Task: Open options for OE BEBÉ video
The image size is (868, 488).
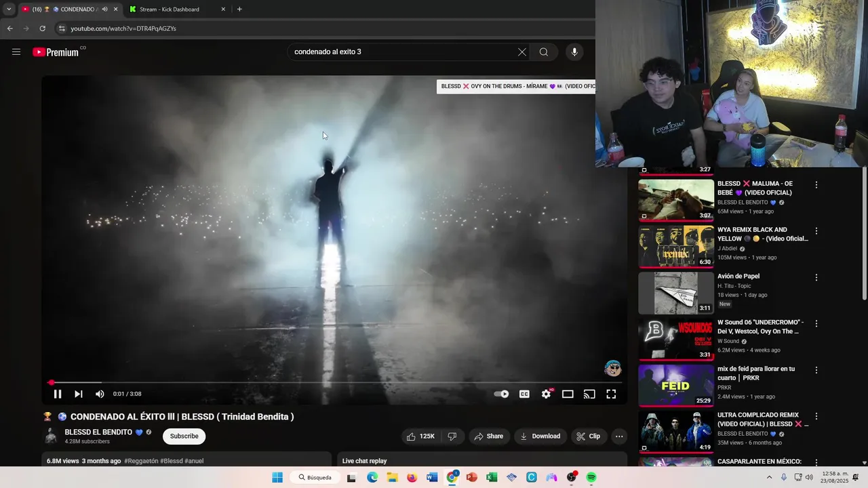Action: [816, 184]
